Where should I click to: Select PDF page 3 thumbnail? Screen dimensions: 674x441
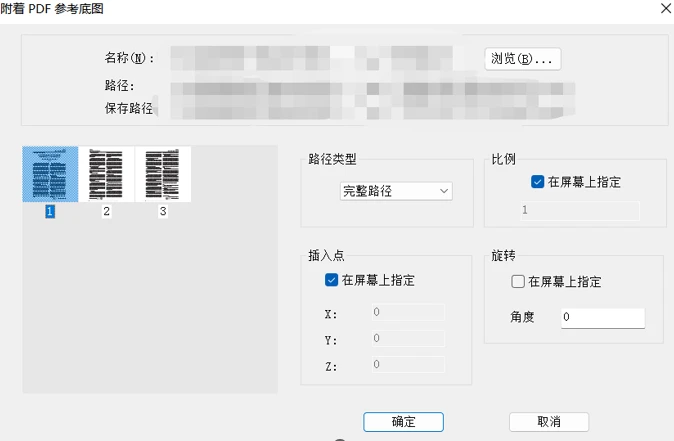pyautogui.click(x=163, y=174)
